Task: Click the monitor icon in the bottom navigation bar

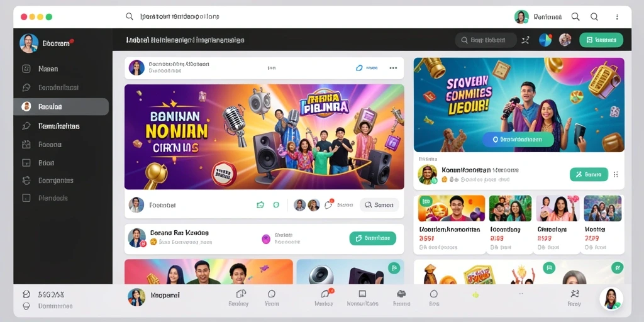Action: tap(362, 294)
